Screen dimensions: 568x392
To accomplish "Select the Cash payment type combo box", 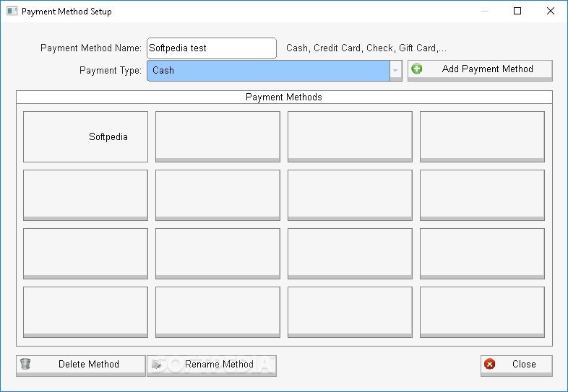I will [x=274, y=71].
